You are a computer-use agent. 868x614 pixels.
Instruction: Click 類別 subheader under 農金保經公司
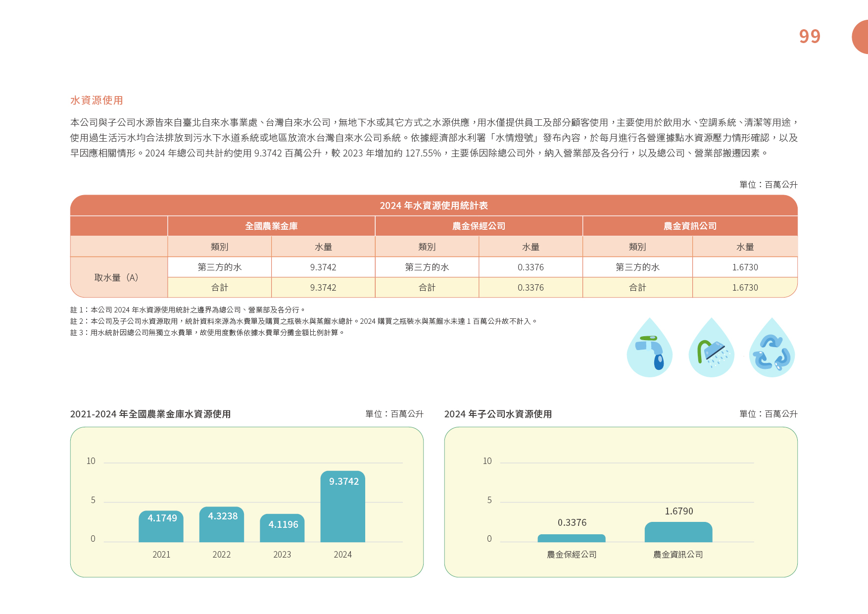click(427, 247)
